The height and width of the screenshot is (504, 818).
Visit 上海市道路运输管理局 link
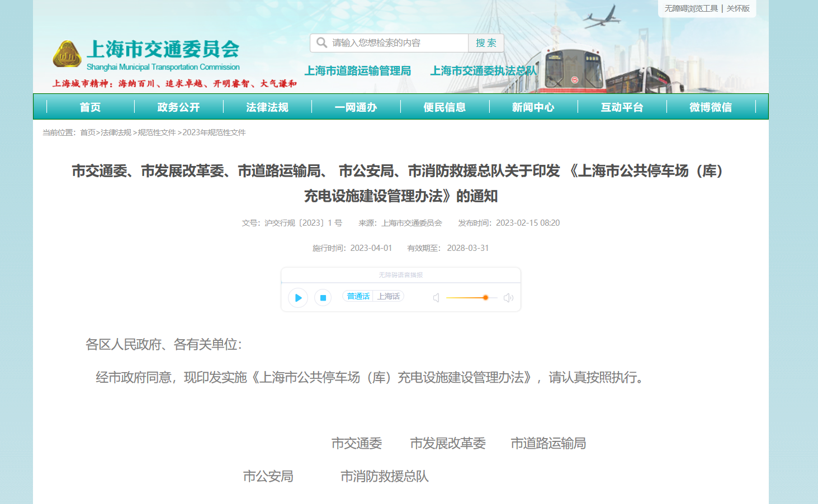pos(358,71)
